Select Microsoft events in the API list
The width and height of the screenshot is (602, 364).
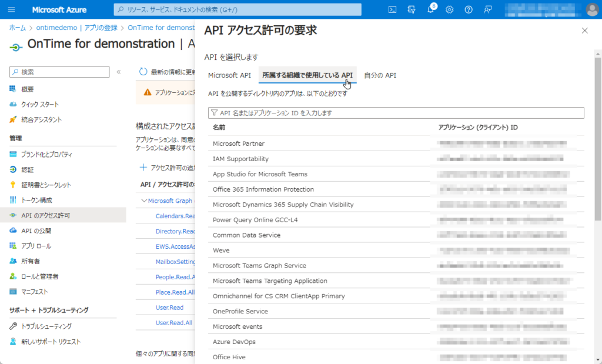396,326
